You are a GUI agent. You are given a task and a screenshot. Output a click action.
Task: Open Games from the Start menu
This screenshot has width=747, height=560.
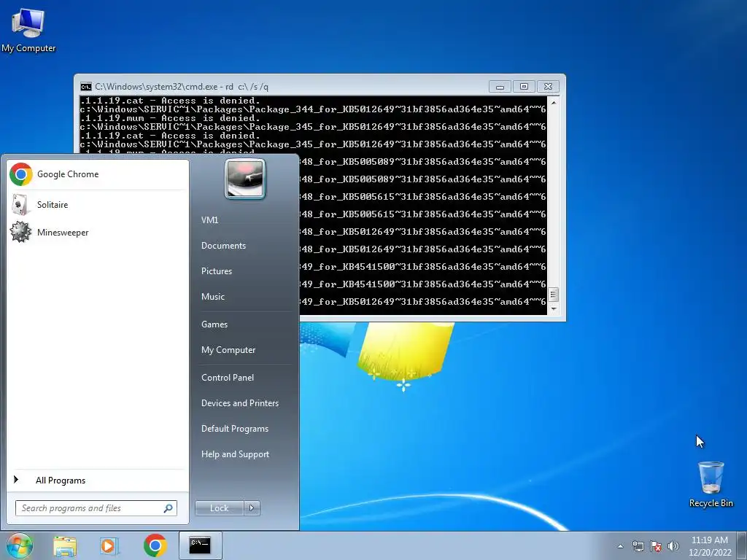pyautogui.click(x=214, y=324)
